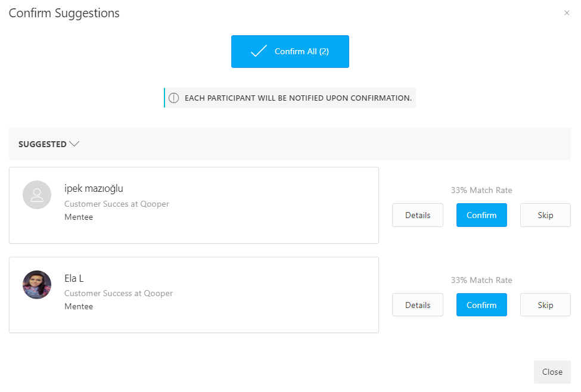Select the ipek mazıoğlu name text
The height and width of the screenshot is (392, 581).
point(94,189)
